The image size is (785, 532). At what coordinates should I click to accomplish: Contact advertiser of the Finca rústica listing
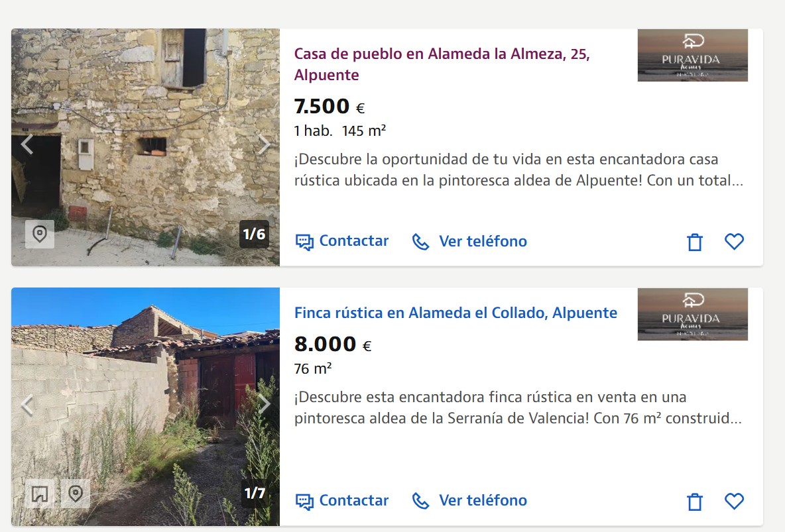342,500
